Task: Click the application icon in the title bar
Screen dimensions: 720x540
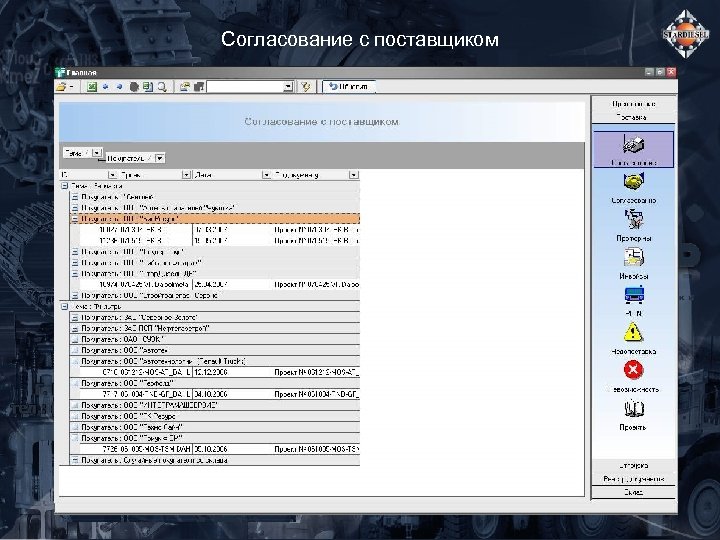Action: click(x=60, y=73)
